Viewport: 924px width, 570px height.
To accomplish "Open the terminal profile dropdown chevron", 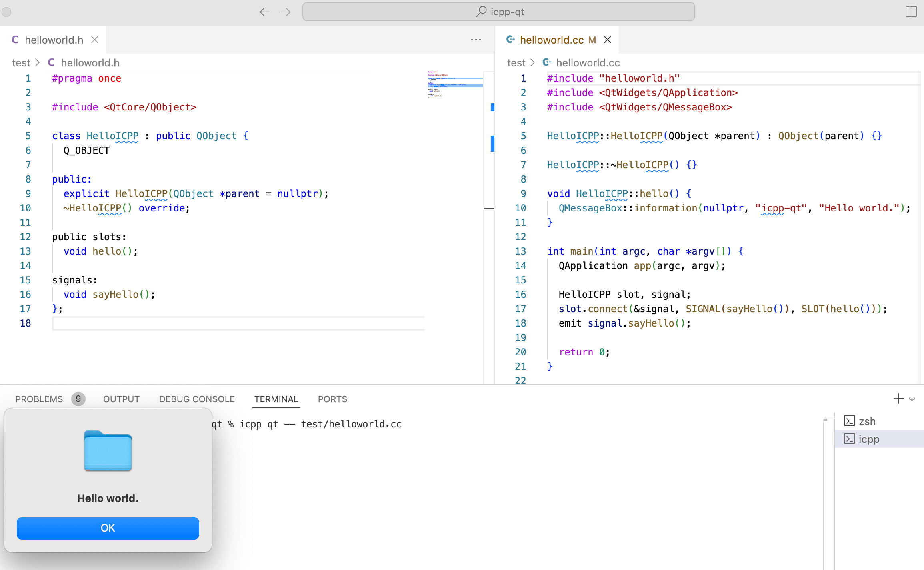I will [912, 399].
